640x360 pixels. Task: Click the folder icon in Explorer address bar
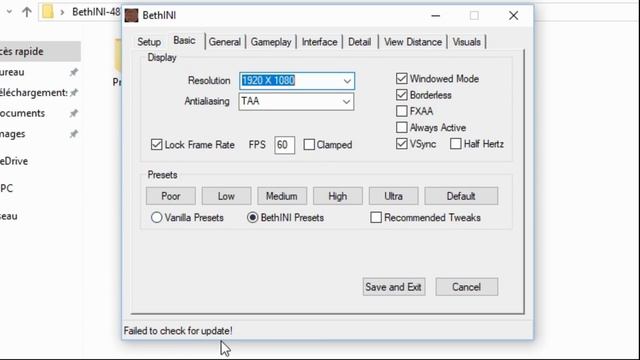[48, 11]
